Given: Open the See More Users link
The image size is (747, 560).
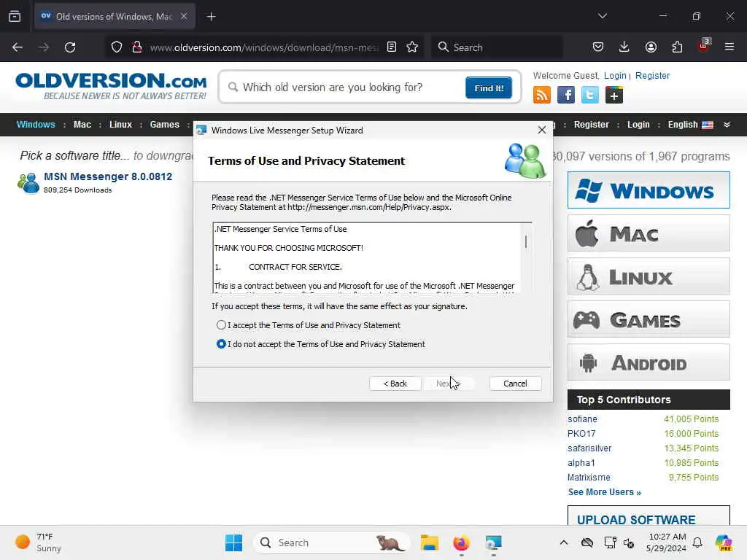Looking at the screenshot, I should (604, 492).
